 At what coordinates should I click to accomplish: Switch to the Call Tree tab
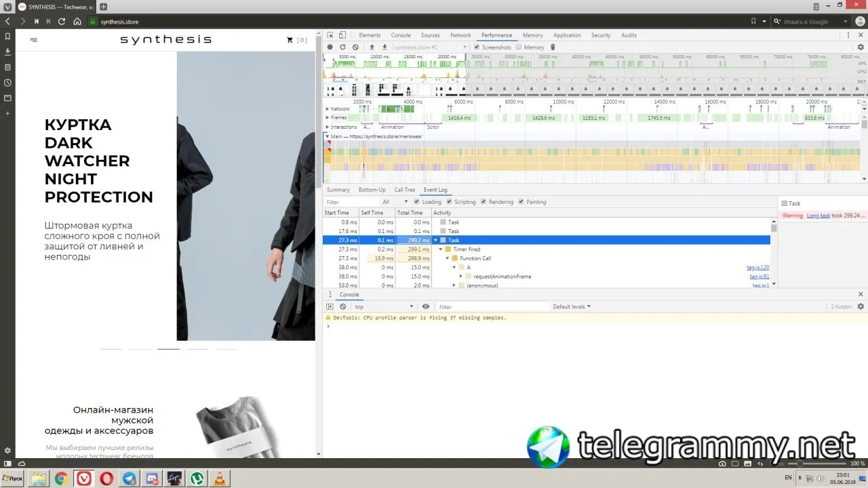point(405,190)
